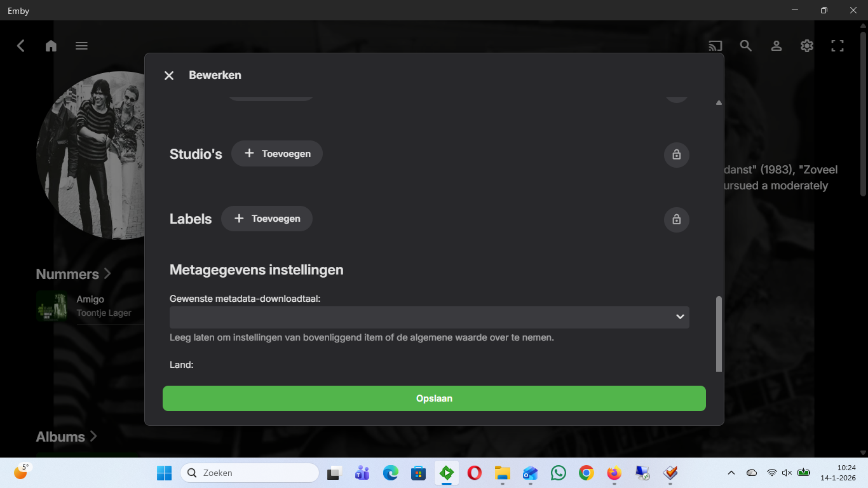Launch Microsoft Edge from taskbar
The image size is (868, 488).
(390, 473)
